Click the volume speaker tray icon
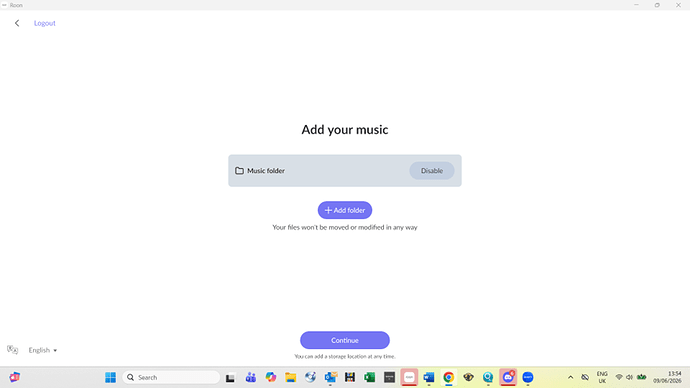 pos(629,377)
